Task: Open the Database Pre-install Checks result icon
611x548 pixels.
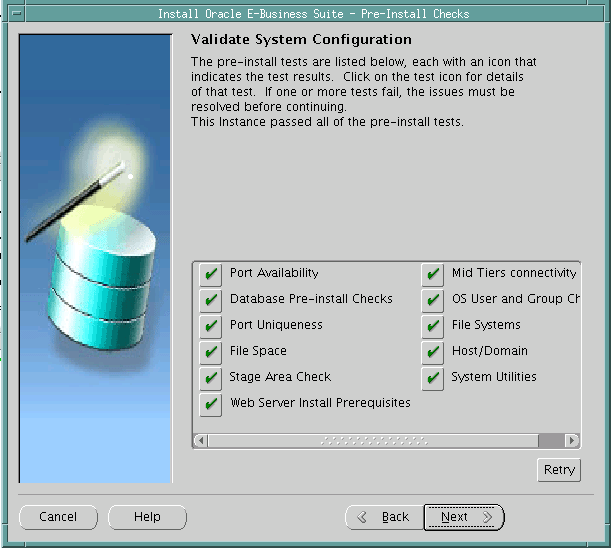Action: pyautogui.click(x=210, y=301)
